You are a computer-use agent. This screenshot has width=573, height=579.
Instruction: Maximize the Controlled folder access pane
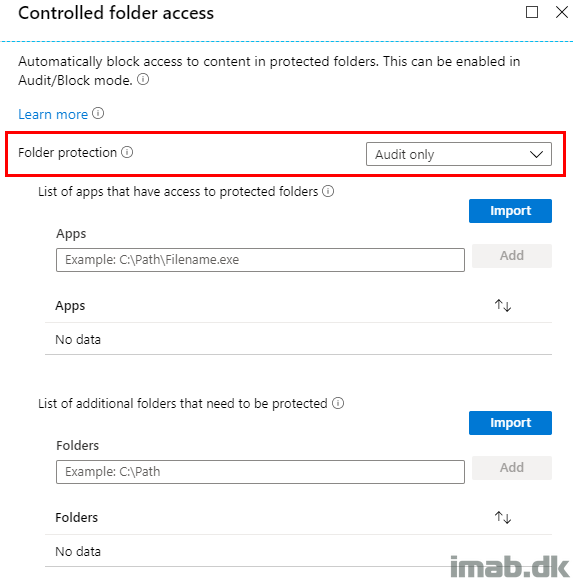[532, 12]
